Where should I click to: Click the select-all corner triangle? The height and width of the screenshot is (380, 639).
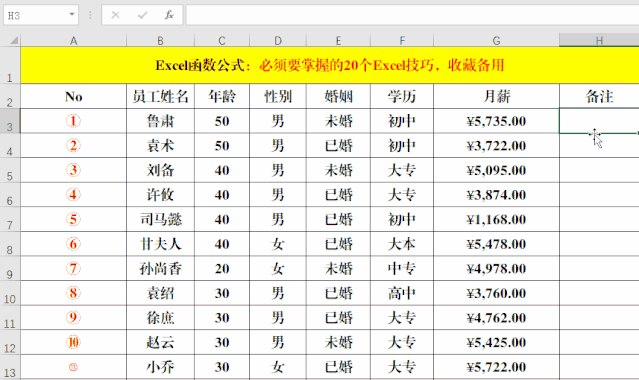pos(14,40)
